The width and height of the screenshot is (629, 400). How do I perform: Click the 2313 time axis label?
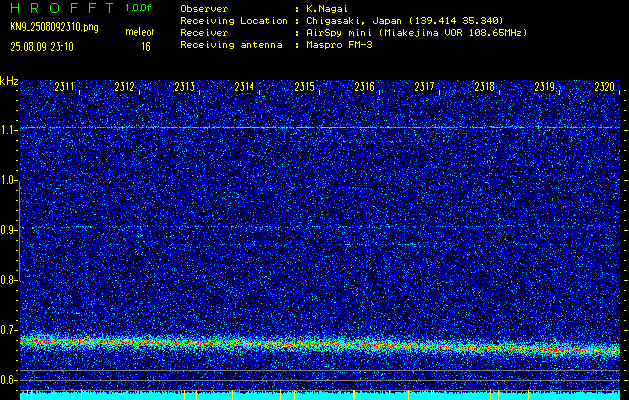(x=185, y=87)
